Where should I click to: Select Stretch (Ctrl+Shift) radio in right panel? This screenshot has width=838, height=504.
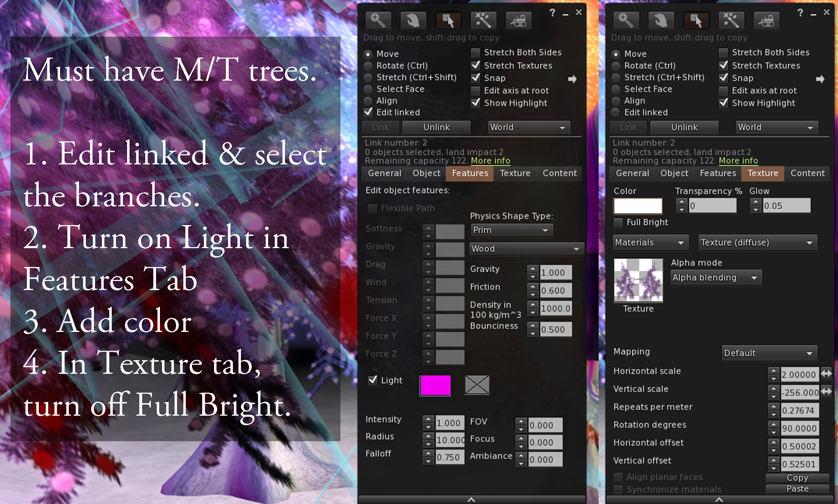tap(616, 77)
